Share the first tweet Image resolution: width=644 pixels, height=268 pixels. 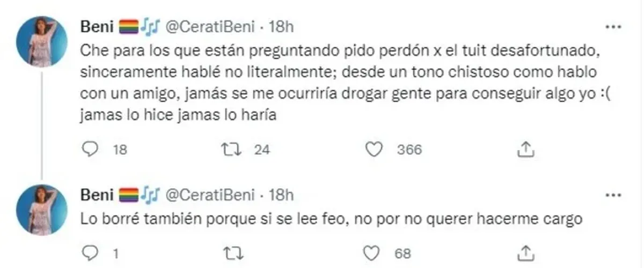[526, 150]
